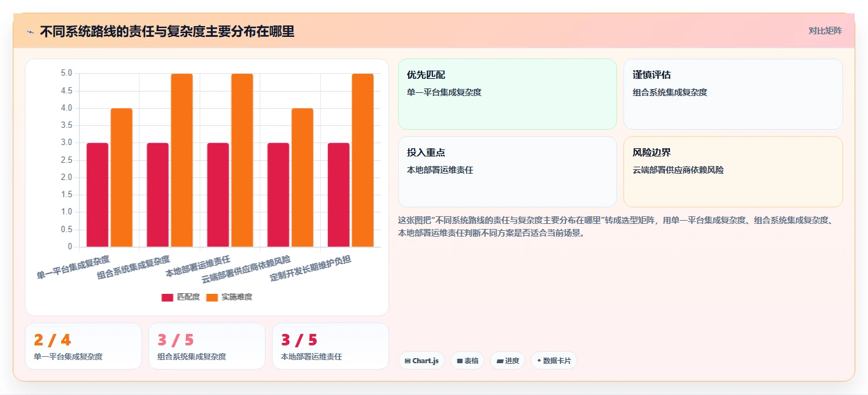Select the 数据卡片 tag chip
Image resolution: width=868 pixels, height=395 pixels.
pos(554,361)
